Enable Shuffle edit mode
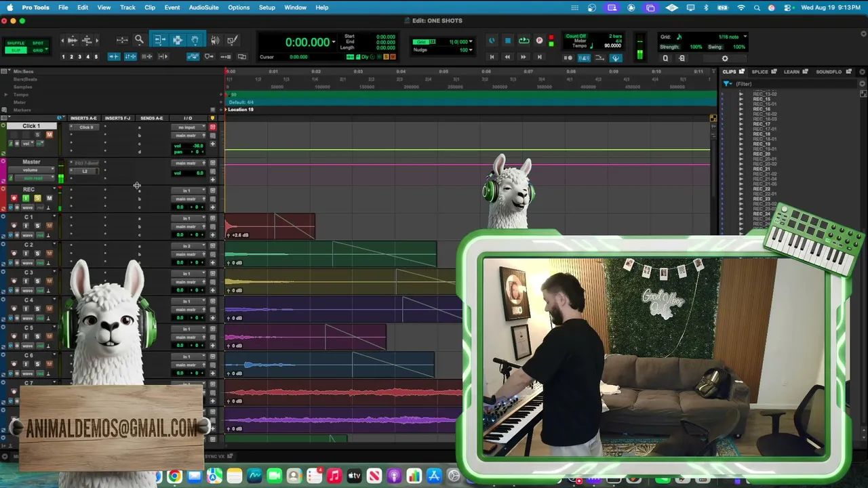 coord(16,43)
